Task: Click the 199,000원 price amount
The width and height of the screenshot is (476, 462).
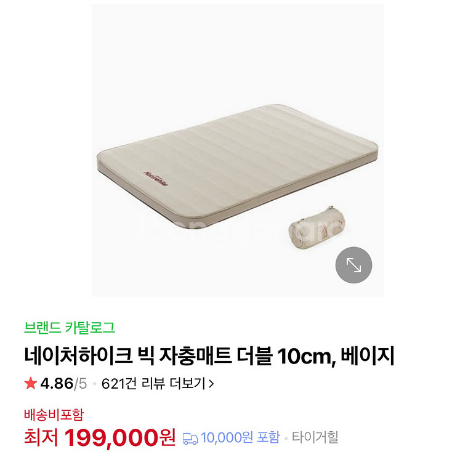Action: pos(120,437)
